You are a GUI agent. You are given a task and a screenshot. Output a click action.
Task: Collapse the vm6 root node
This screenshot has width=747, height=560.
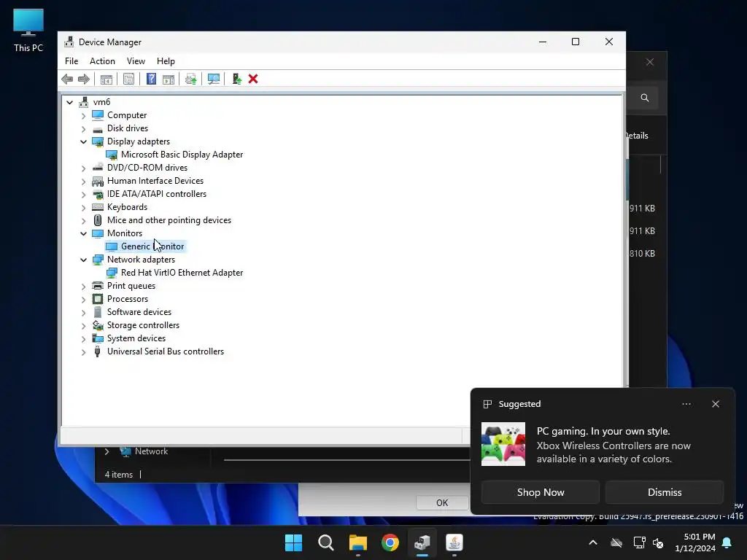click(70, 102)
